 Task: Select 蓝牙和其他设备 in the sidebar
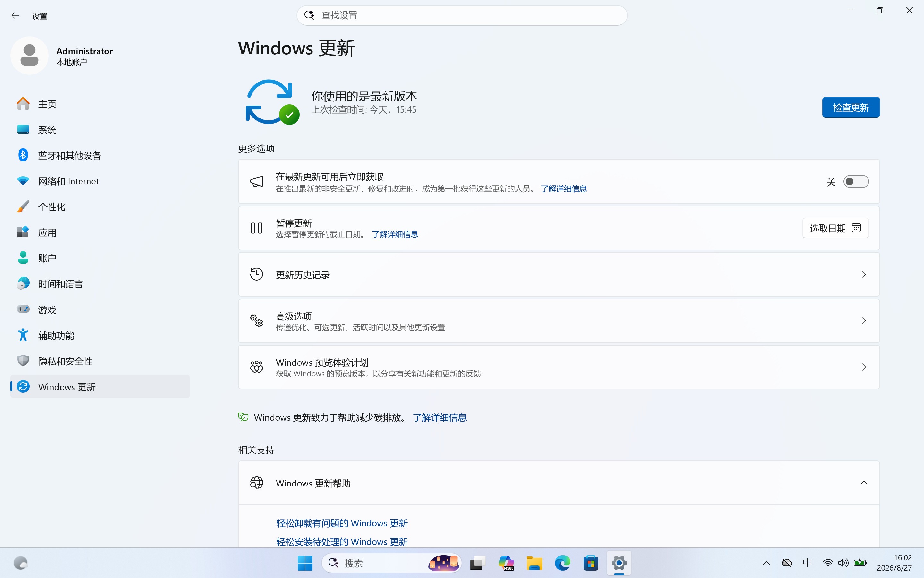100,155
